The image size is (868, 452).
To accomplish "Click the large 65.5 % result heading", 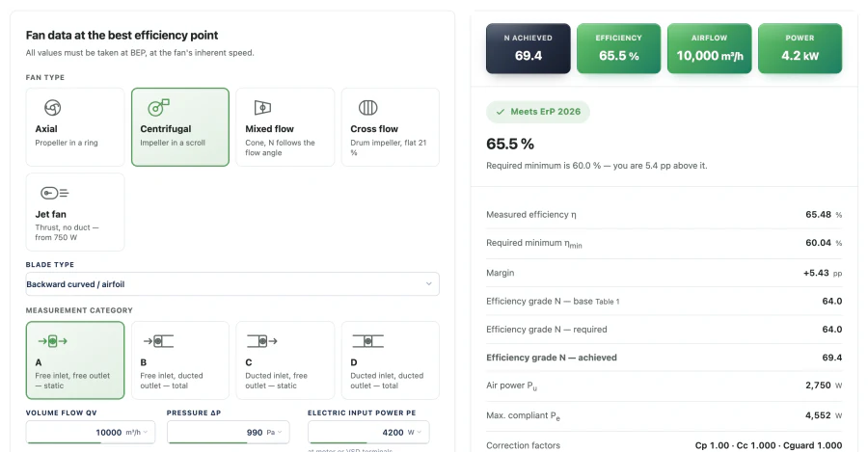I will (510, 144).
